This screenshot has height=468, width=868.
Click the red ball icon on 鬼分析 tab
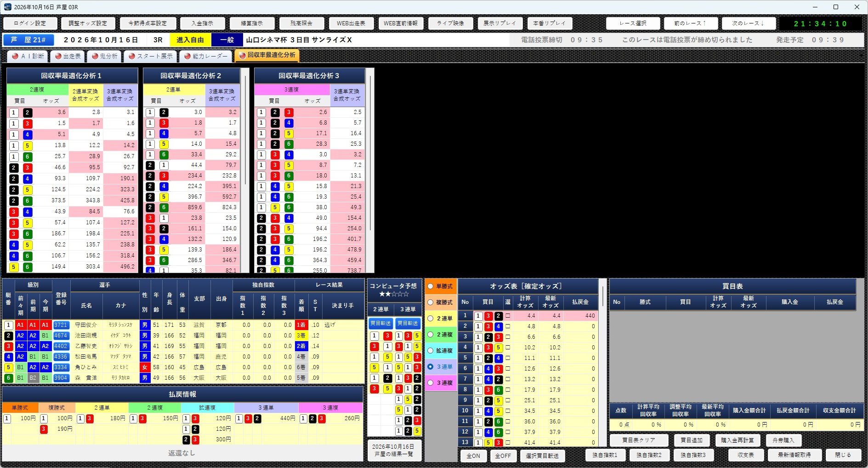(x=95, y=56)
